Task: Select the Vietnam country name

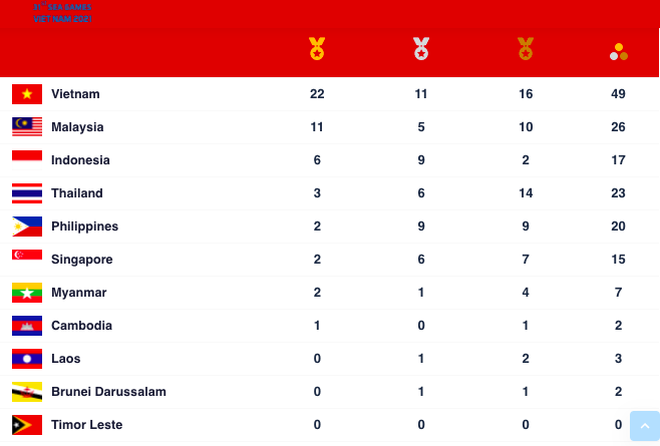Action: [x=76, y=94]
